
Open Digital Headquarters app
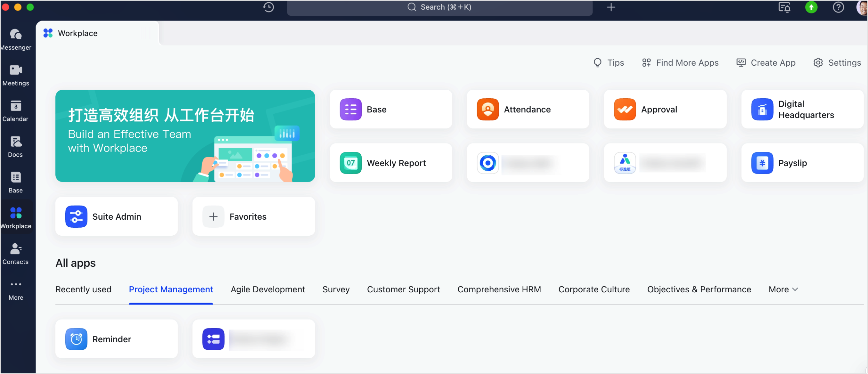pos(802,109)
